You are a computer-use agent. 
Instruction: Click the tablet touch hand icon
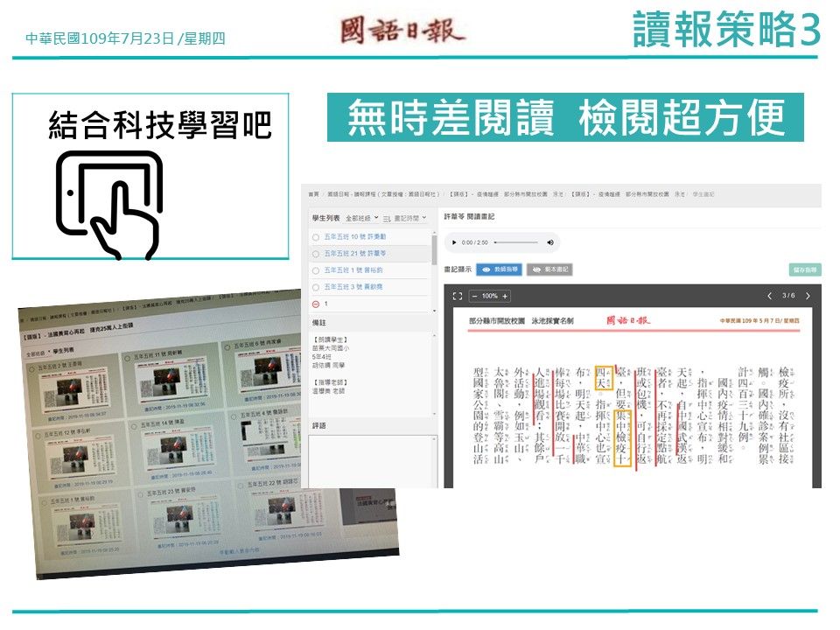pyautogui.click(x=109, y=204)
